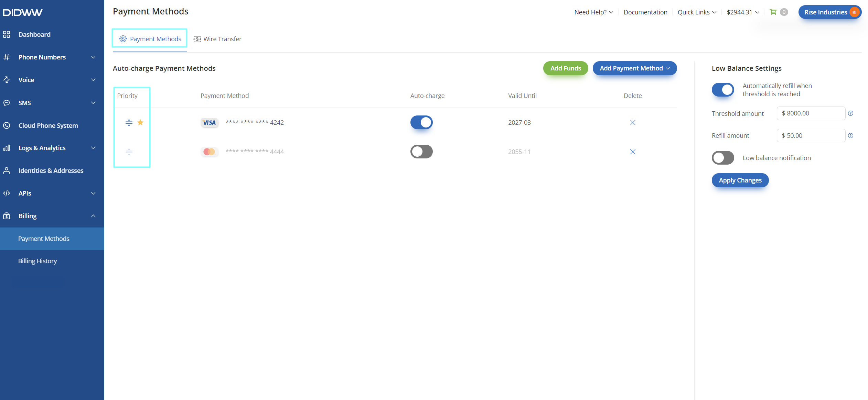The image size is (868, 400).
Task: Click the Phone Numbers hash icon
Action: point(7,57)
